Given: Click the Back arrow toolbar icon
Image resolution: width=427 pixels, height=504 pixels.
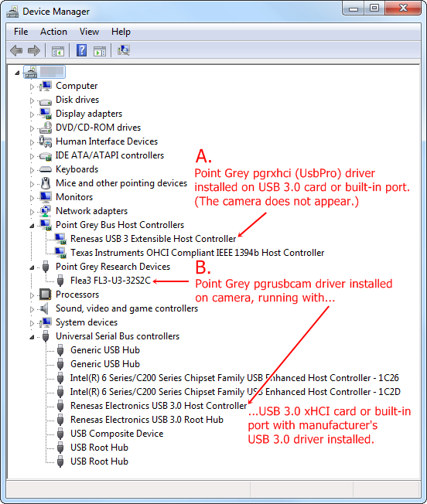Looking at the screenshot, I should click(x=16, y=50).
